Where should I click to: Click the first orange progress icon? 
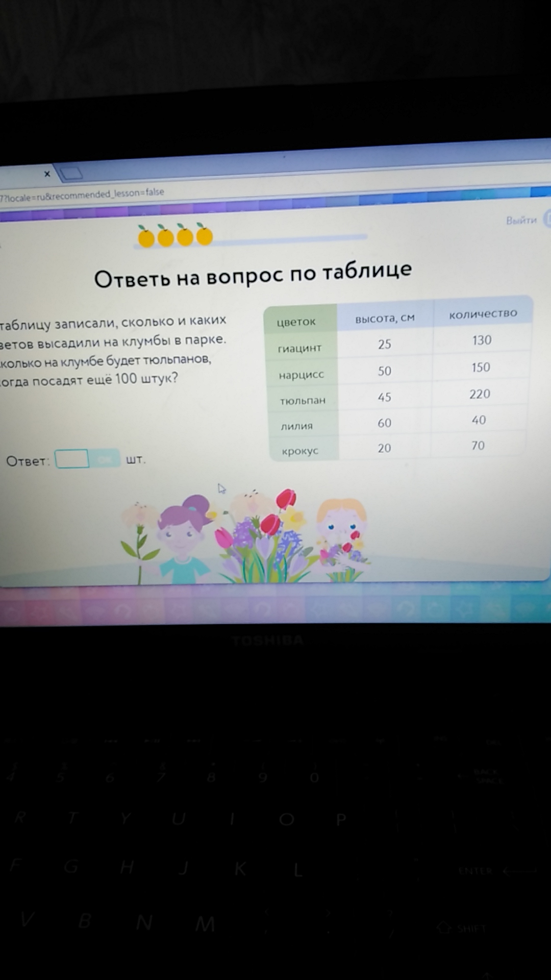(146, 237)
